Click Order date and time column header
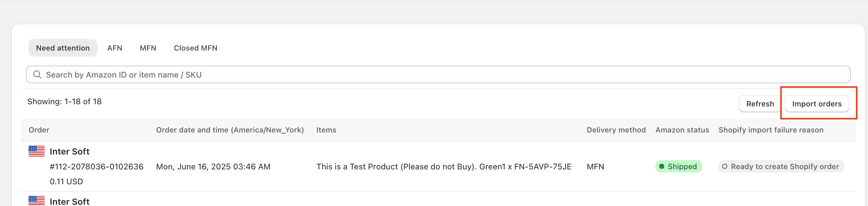868x206 pixels. click(x=230, y=130)
